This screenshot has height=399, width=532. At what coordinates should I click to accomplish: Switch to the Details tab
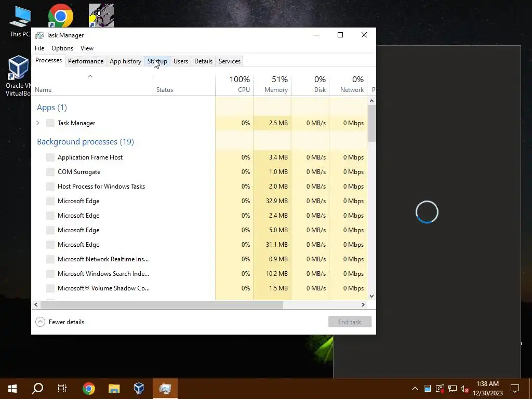coord(203,61)
